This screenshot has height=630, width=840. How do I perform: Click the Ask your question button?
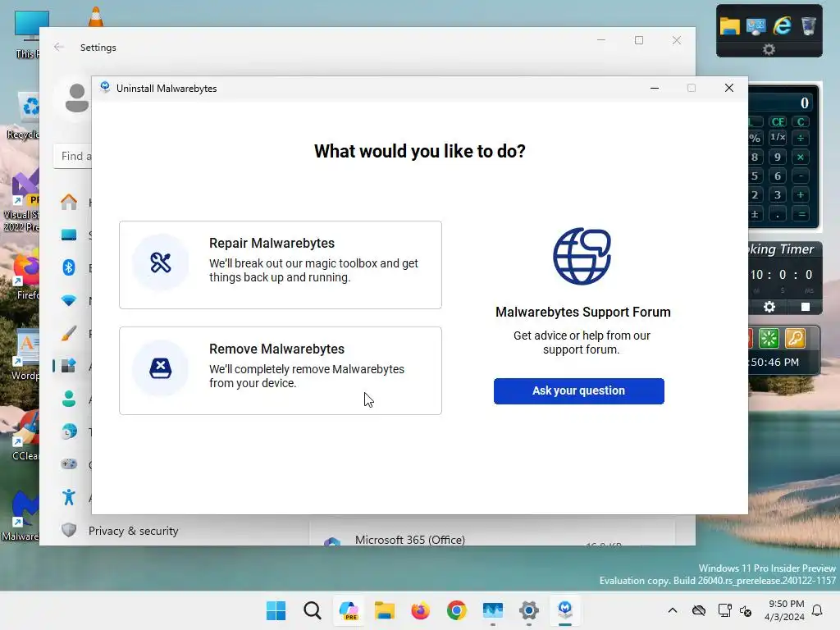(578, 391)
